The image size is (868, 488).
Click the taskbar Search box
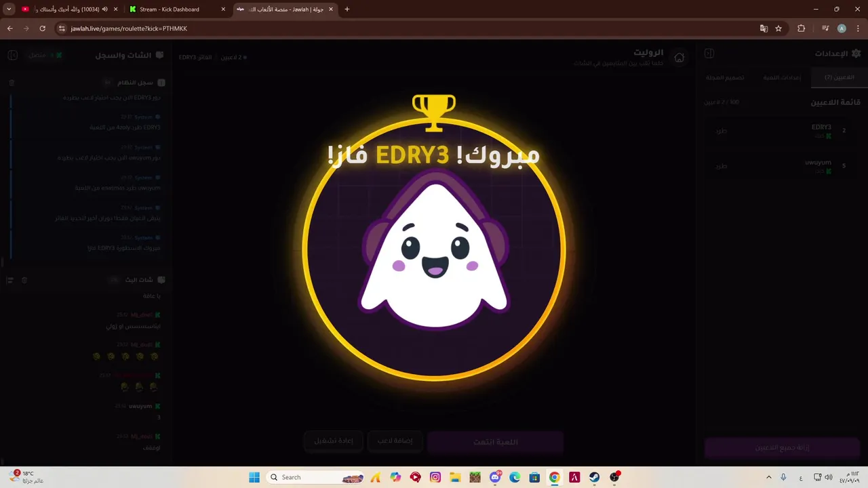315,477
